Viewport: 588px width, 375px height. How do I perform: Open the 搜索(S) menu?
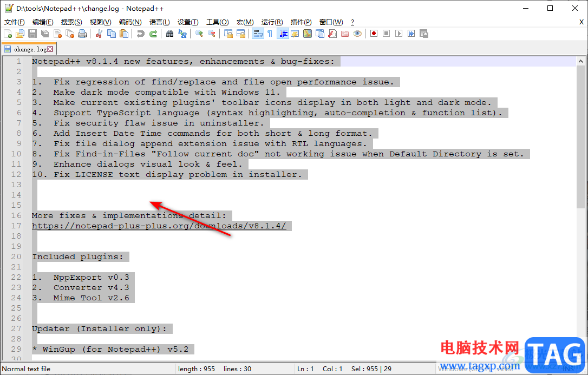pyautogui.click(x=71, y=22)
